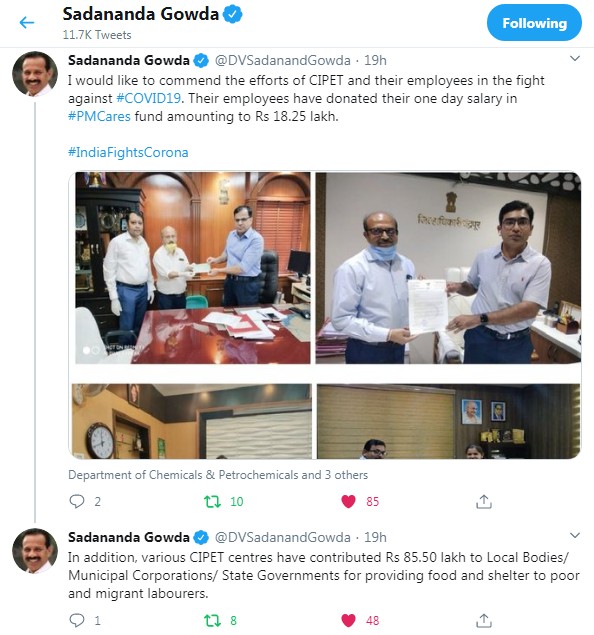Open @DVSadanandGowda handle on first tweet
This screenshot has height=635, width=594.
283,60
